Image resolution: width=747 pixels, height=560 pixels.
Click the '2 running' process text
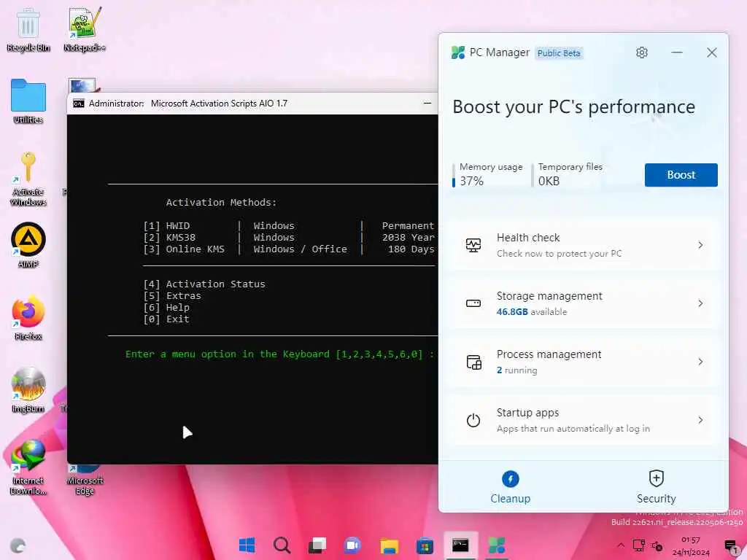pyautogui.click(x=517, y=370)
